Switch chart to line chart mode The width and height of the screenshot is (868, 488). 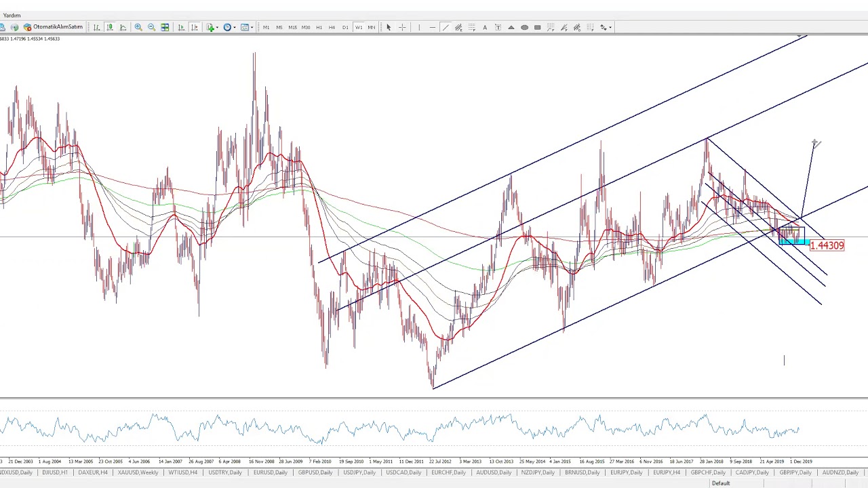(x=123, y=27)
